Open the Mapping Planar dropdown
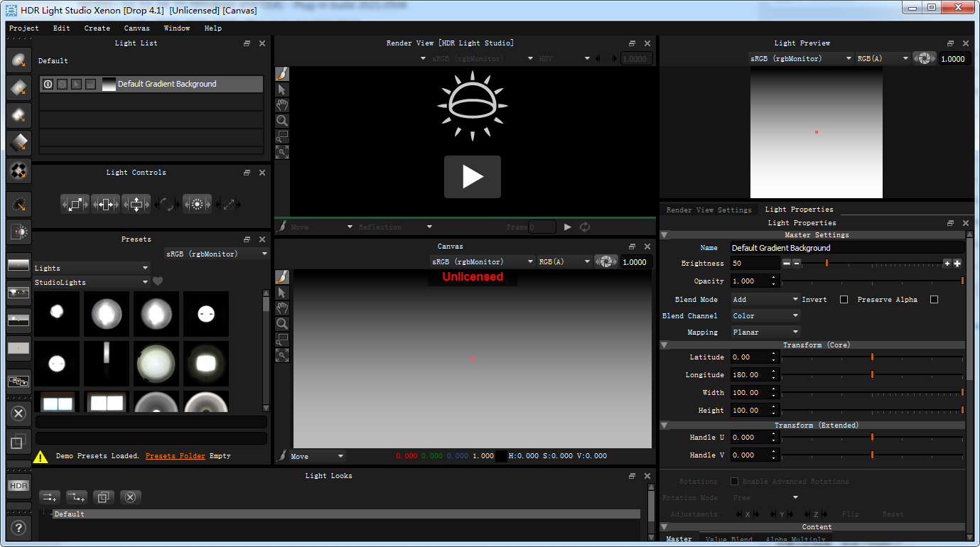Screen dimensions: 980x547 [x=765, y=332]
